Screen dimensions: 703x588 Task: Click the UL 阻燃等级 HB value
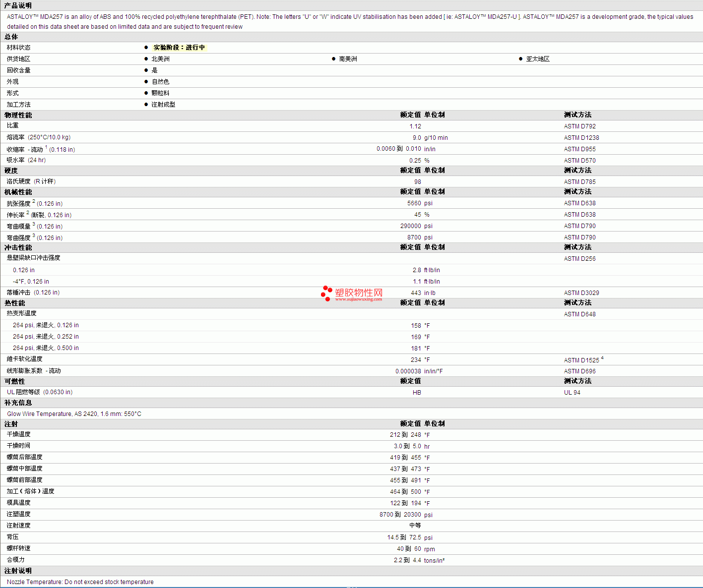click(x=417, y=393)
